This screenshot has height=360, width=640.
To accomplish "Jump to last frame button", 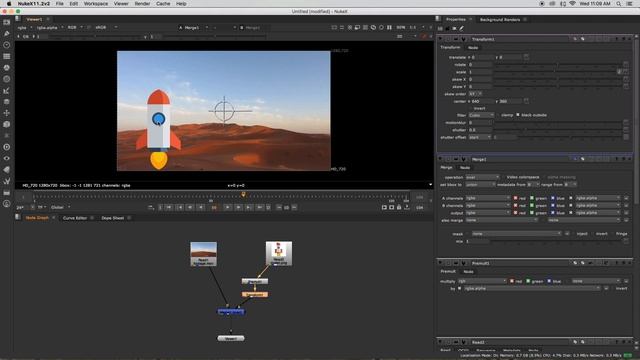I will [x=259, y=207].
